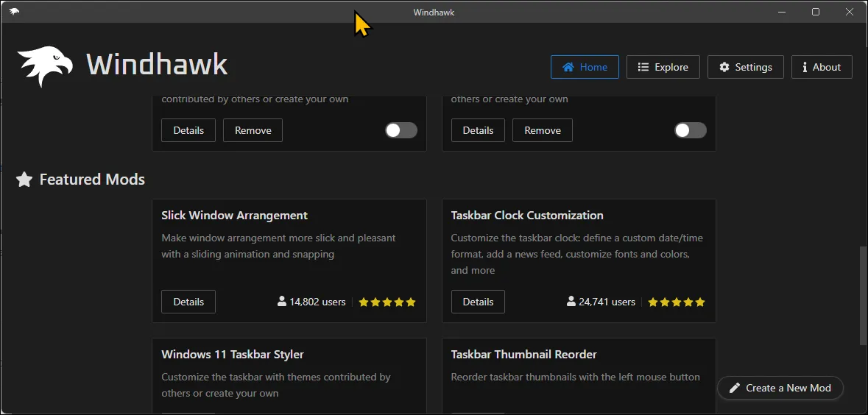This screenshot has height=415, width=868.
Task: Go to the About page
Action: (822, 67)
